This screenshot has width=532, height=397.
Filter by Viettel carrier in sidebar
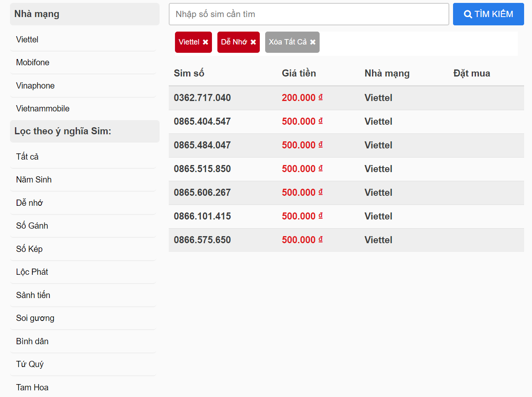point(27,39)
